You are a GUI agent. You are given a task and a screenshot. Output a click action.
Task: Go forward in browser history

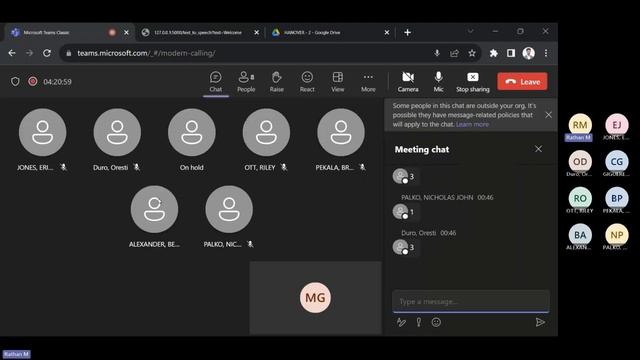pyautogui.click(x=29, y=53)
